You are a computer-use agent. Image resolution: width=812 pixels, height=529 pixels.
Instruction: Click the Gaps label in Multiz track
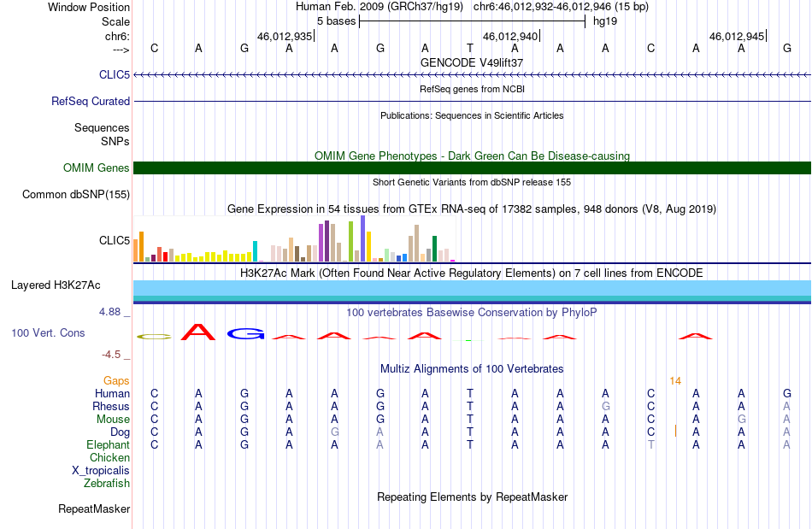[x=116, y=380]
